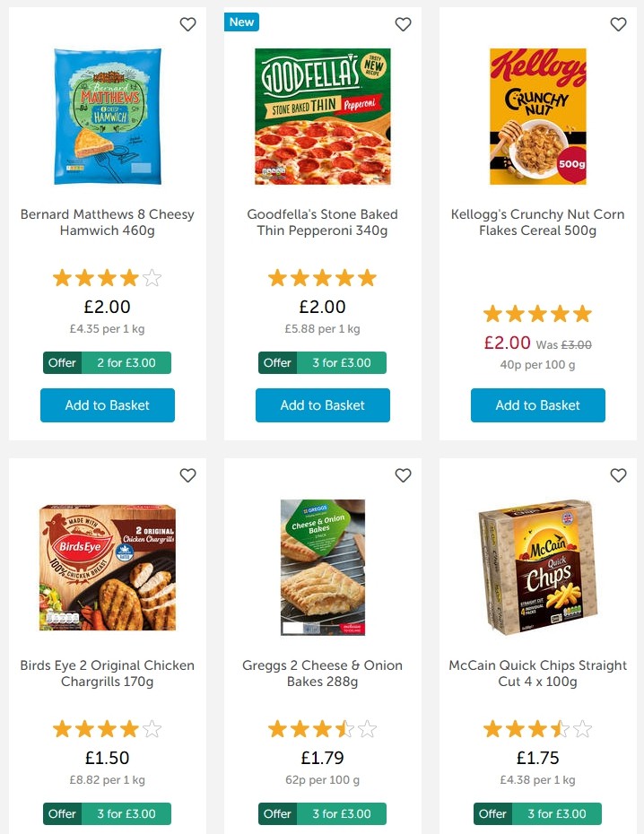Click the New badge on Goodfella's pizza
The height and width of the screenshot is (834, 644).
click(x=240, y=22)
